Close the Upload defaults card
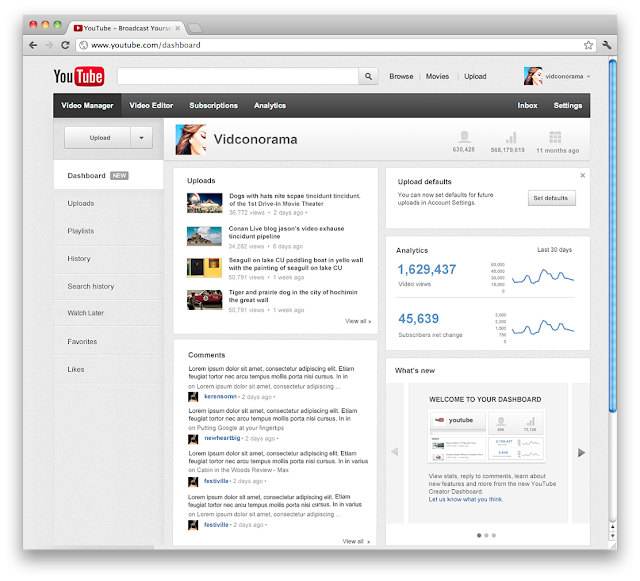This screenshot has height=581, width=640. tap(582, 175)
